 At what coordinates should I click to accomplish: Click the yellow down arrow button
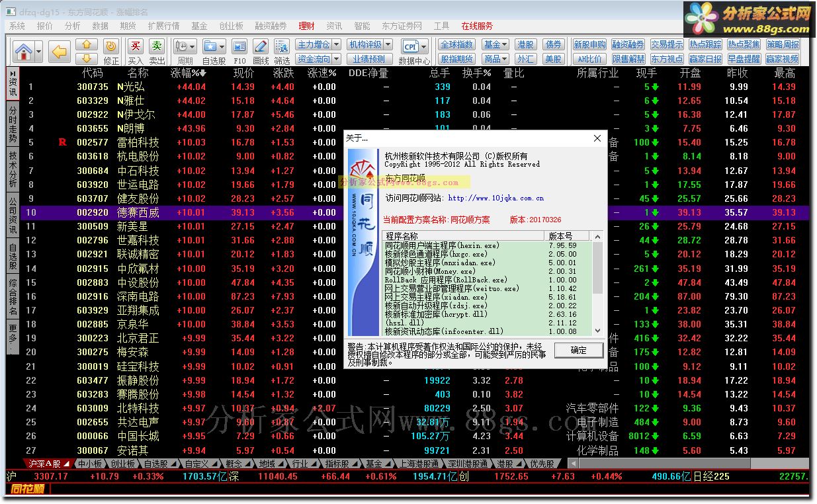pyautogui.click(x=87, y=58)
